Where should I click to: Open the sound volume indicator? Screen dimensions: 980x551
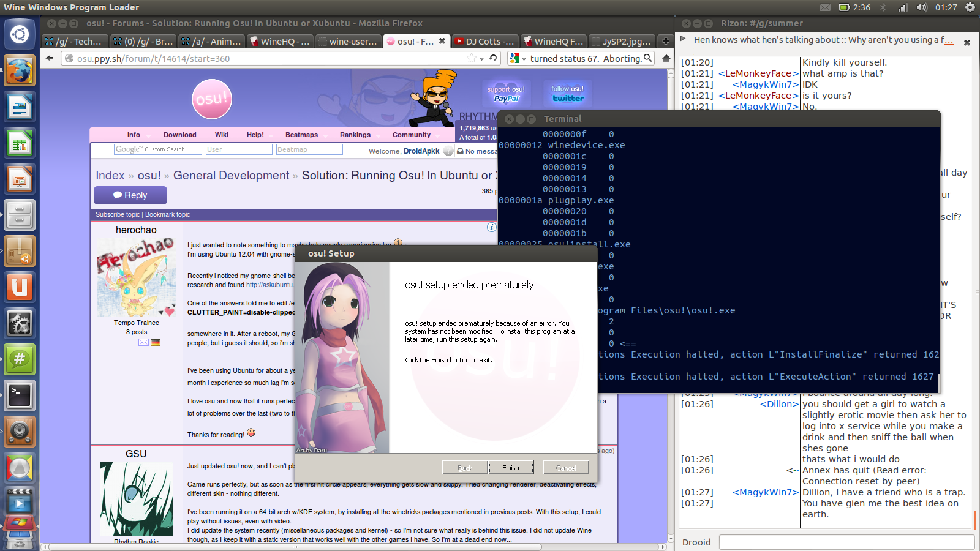922,7
